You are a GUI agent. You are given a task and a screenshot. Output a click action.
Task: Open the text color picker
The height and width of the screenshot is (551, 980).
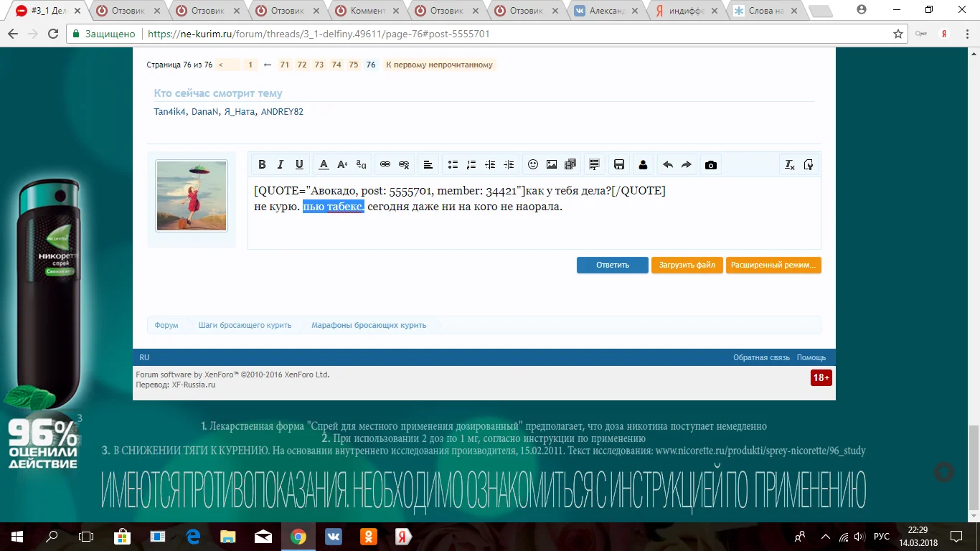click(324, 164)
